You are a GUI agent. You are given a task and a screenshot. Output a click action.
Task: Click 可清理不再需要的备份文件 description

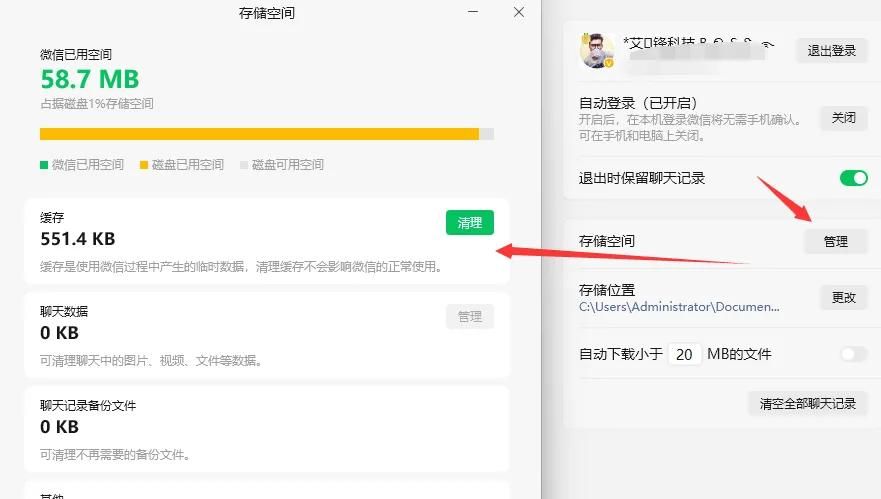[x=115, y=454]
